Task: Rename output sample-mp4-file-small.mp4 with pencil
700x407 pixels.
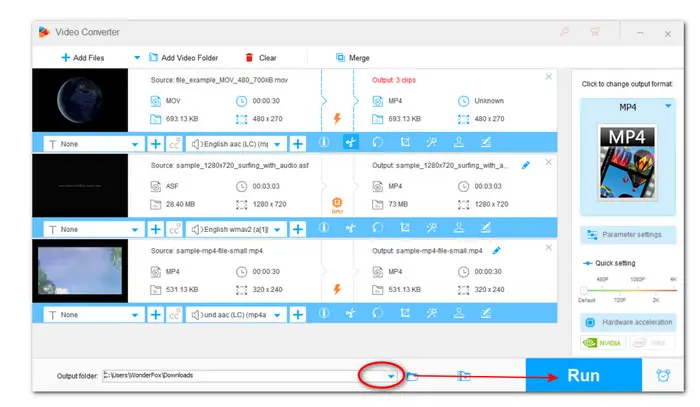Action: pyautogui.click(x=496, y=251)
